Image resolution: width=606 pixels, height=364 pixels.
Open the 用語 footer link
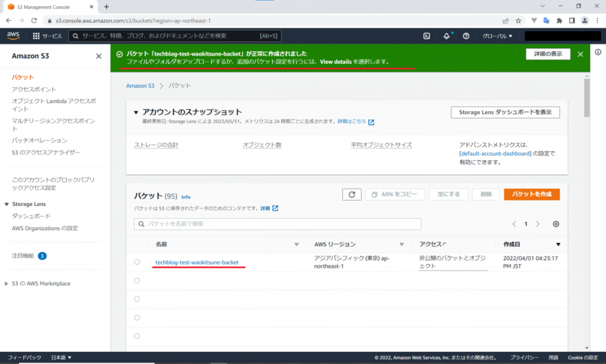(553, 357)
